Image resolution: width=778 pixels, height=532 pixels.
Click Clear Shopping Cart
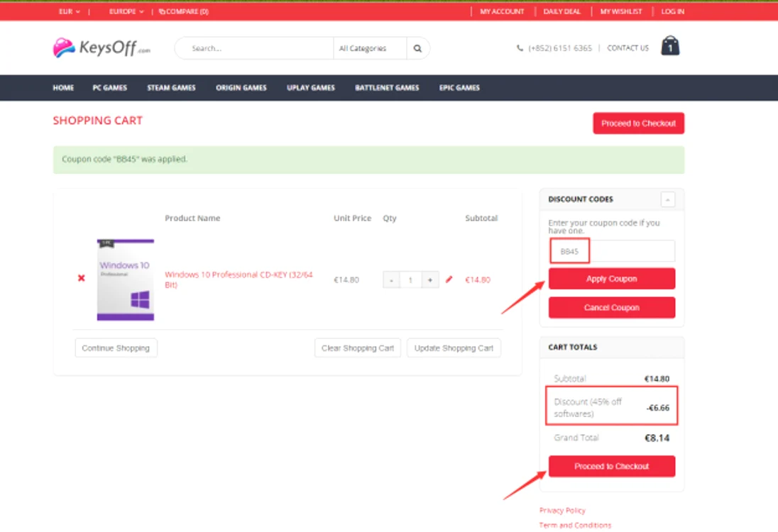[x=358, y=348]
